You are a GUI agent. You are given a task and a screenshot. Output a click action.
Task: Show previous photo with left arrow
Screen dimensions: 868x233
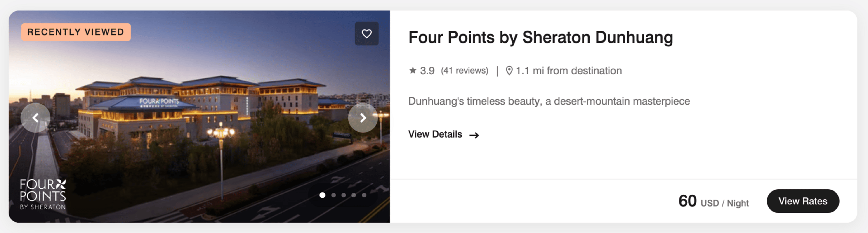35,118
